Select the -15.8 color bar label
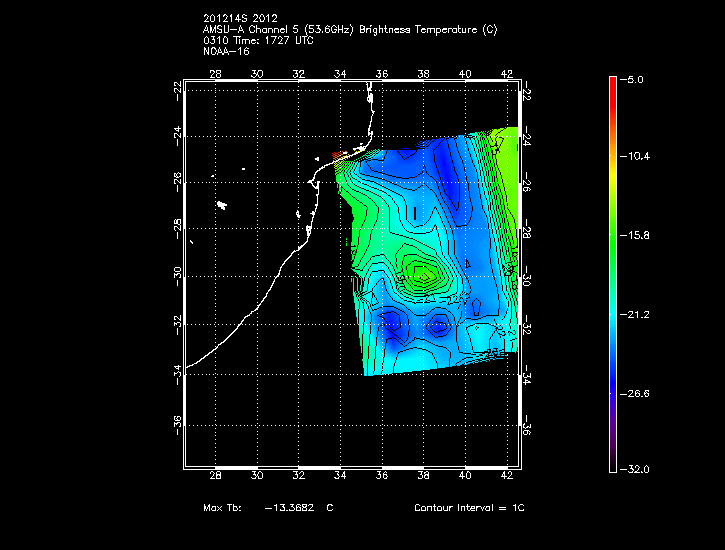The height and width of the screenshot is (550, 725). point(638,236)
